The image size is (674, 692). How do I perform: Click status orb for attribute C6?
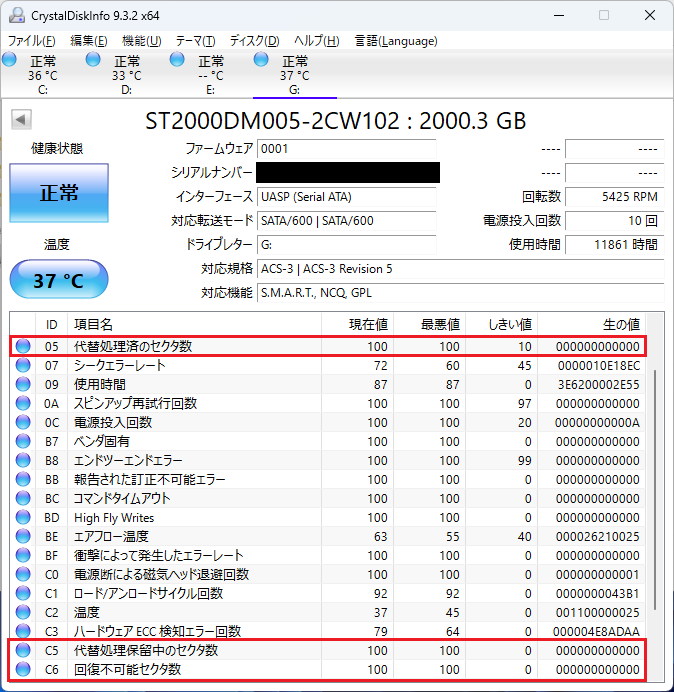pos(23,669)
